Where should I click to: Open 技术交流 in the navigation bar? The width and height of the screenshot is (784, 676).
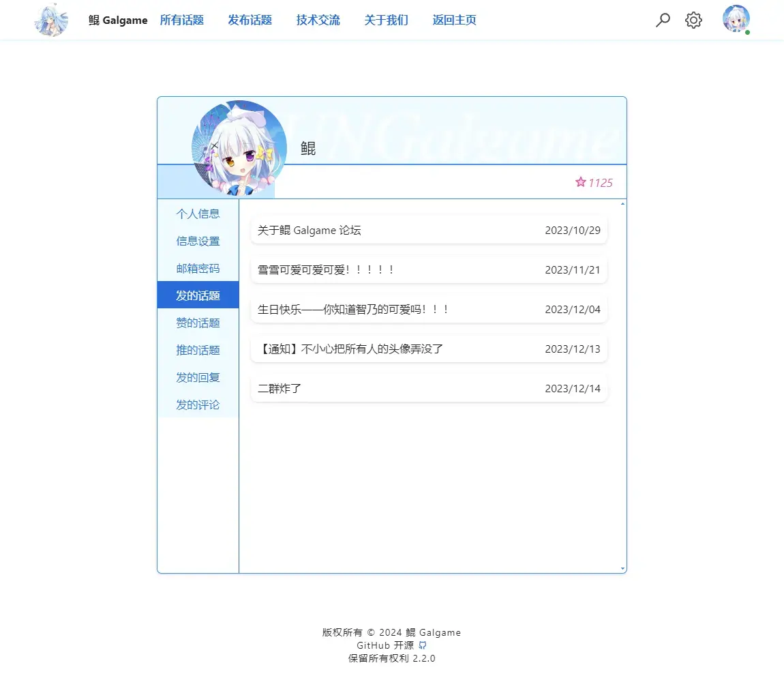318,20
